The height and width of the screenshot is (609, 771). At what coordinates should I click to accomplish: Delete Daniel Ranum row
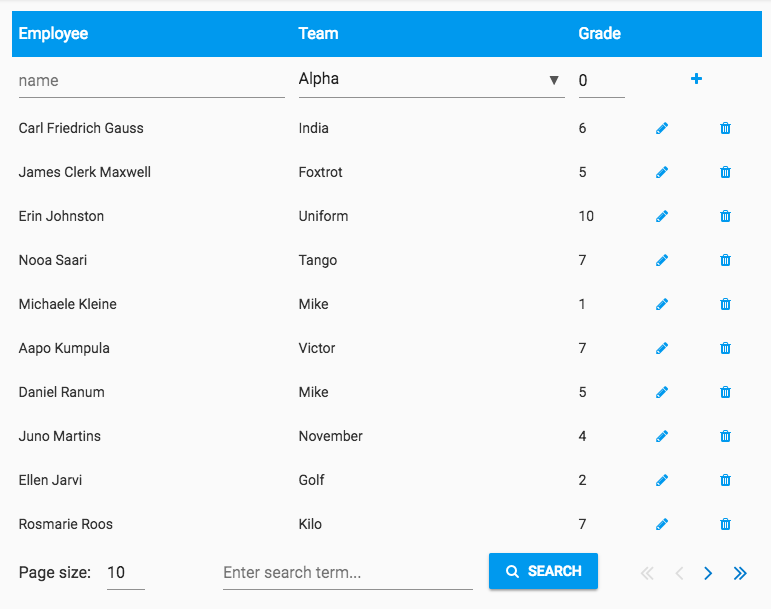tap(725, 392)
